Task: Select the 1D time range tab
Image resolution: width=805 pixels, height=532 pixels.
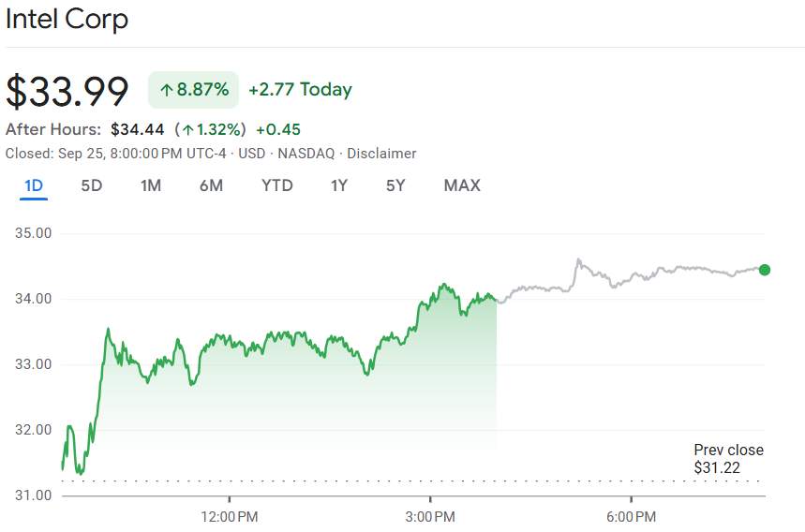Action: click(34, 185)
